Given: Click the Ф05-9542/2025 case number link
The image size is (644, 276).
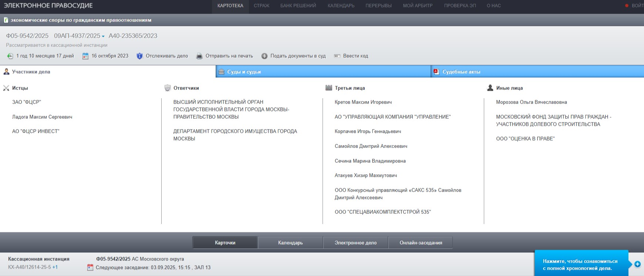Looking at the screenshot, I should 27,36.
